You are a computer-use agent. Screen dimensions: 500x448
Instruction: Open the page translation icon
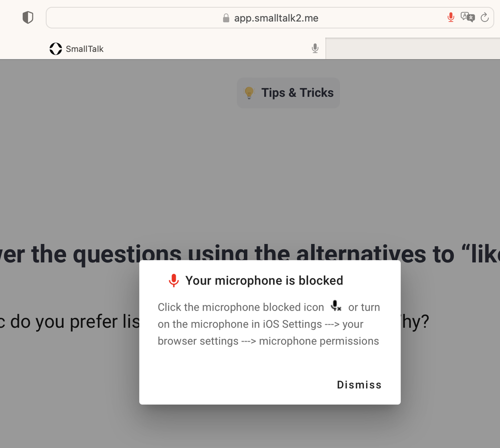point(467,18)
